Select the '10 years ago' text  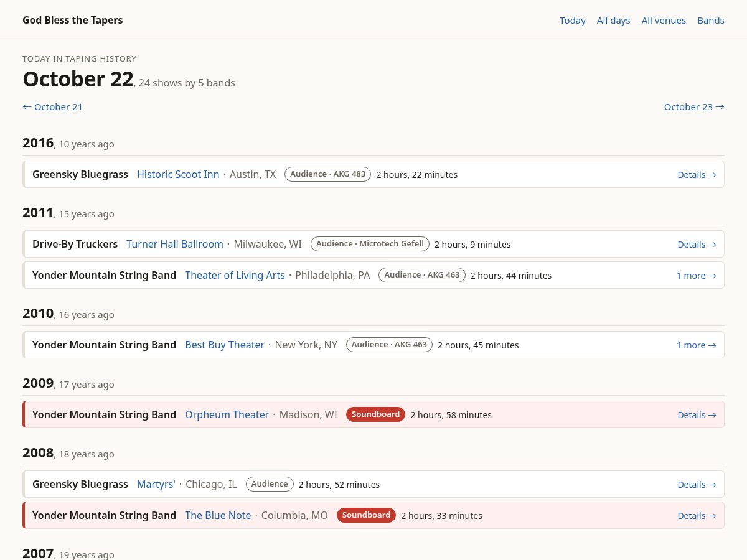pos(87,144)
